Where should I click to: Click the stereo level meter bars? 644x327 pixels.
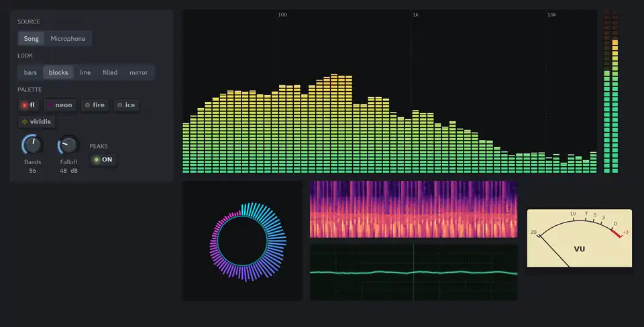click(x=610, y=92)
